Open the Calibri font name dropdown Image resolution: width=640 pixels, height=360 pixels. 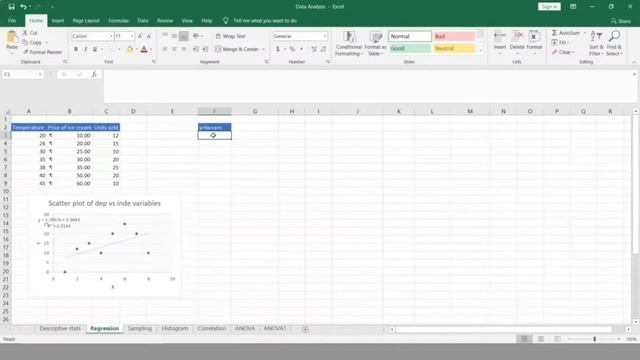coord(111,36)
